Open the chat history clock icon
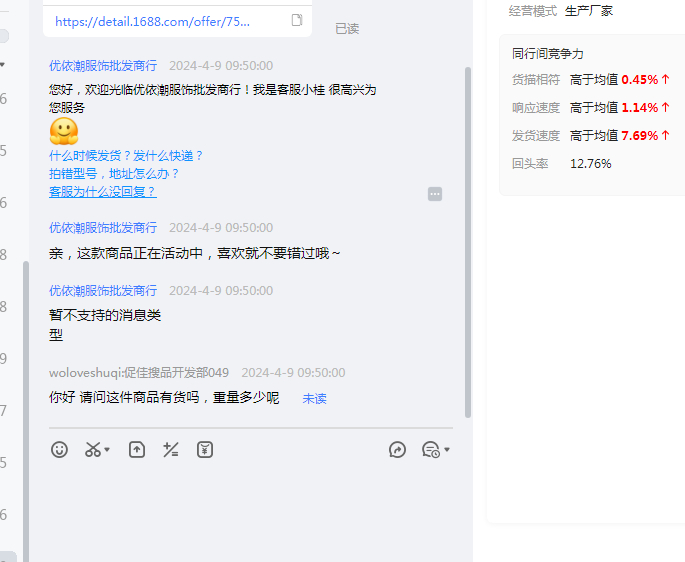Screen dimensions: 685x562 point(430,450)
